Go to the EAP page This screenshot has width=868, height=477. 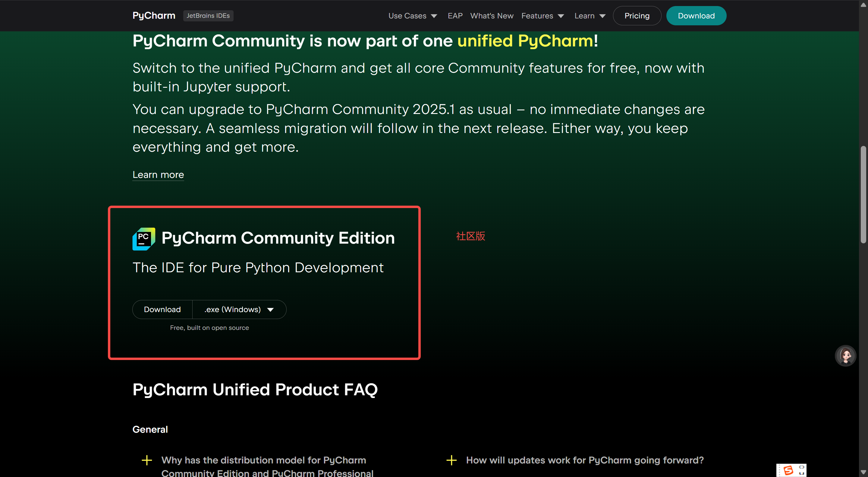455,16
